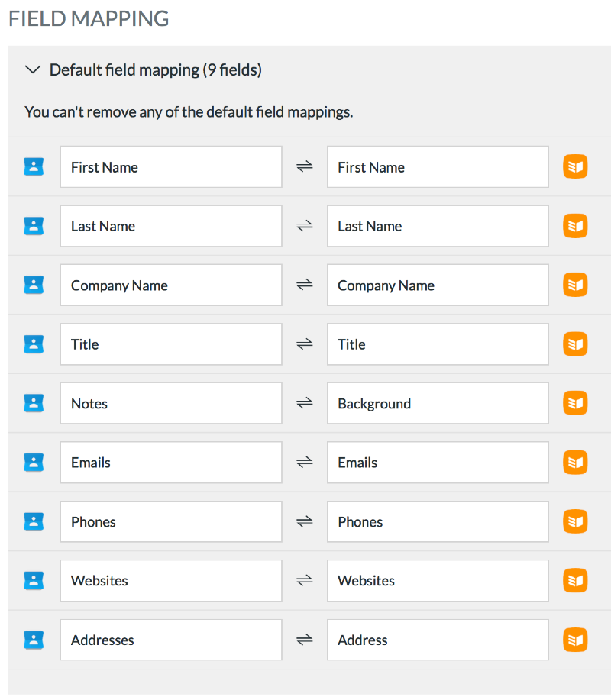
Task: Click the left Emails field
Action: coord(171,462)
